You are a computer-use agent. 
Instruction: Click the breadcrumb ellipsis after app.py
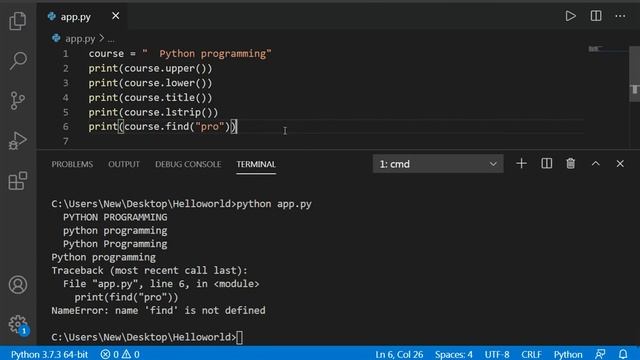click(x=111, y=39)
